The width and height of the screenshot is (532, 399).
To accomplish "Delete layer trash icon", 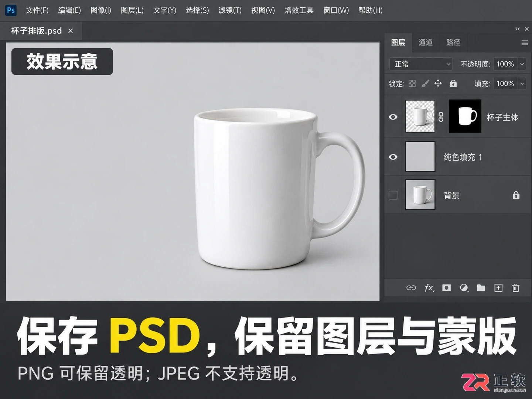I will (x=516, y=288).
